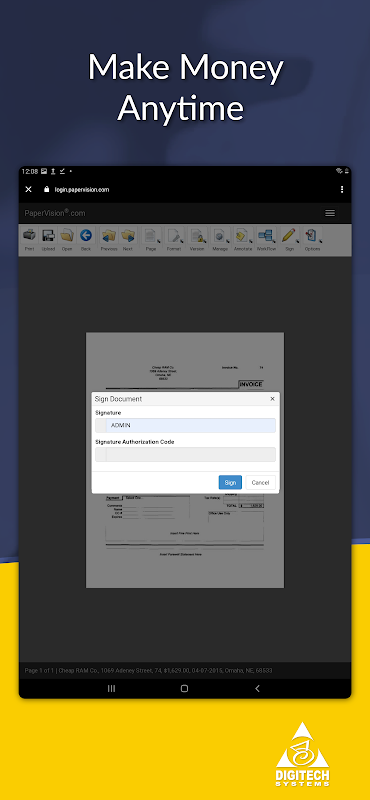Go back using the Back arrow icon
Image resolution: width=370 pixels, height=800 pixels.
pyautogui.click(x=86, y=240)
